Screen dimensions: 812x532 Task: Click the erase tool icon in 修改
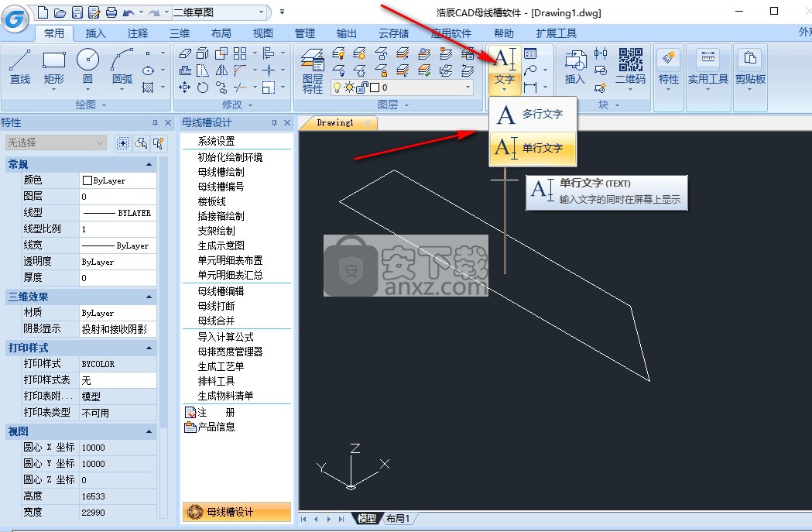(185, 53)
